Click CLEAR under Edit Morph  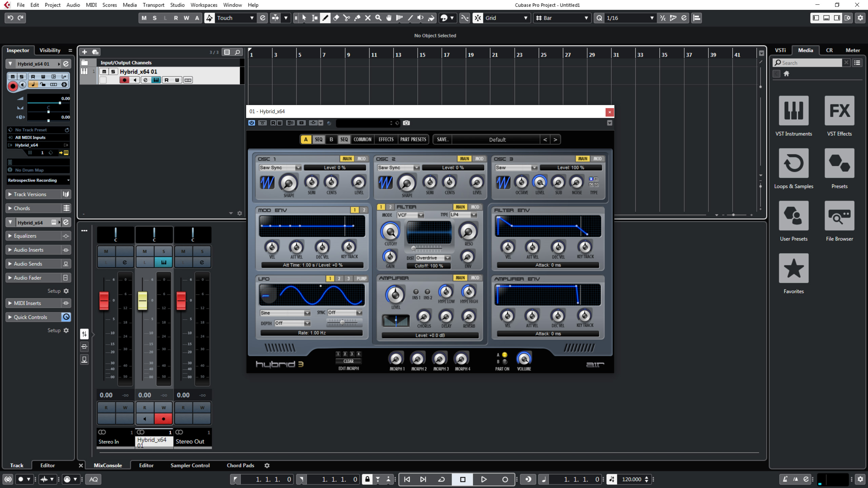pyautogui.click(x=349, y=361)
